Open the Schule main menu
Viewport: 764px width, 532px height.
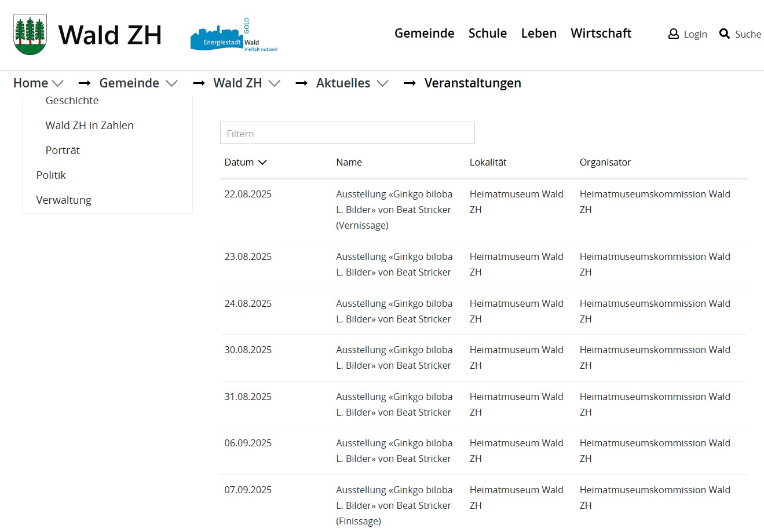pyautogui.click(x=487, y=34)
